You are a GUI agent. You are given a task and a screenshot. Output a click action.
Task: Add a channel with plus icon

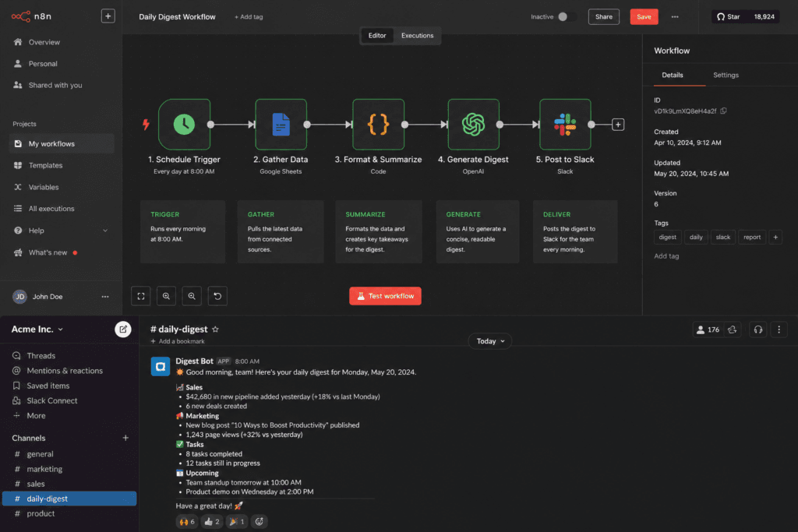click(x=125, y=438)
